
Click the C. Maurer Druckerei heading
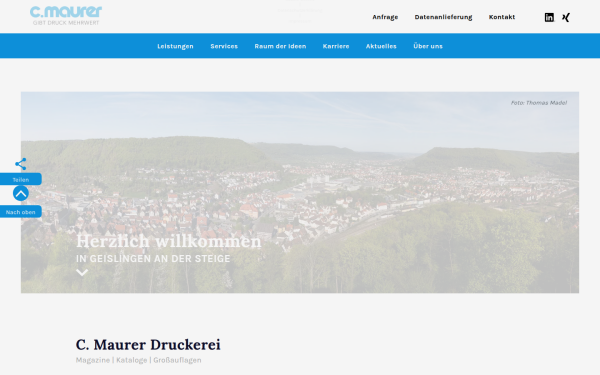[148, 345]
